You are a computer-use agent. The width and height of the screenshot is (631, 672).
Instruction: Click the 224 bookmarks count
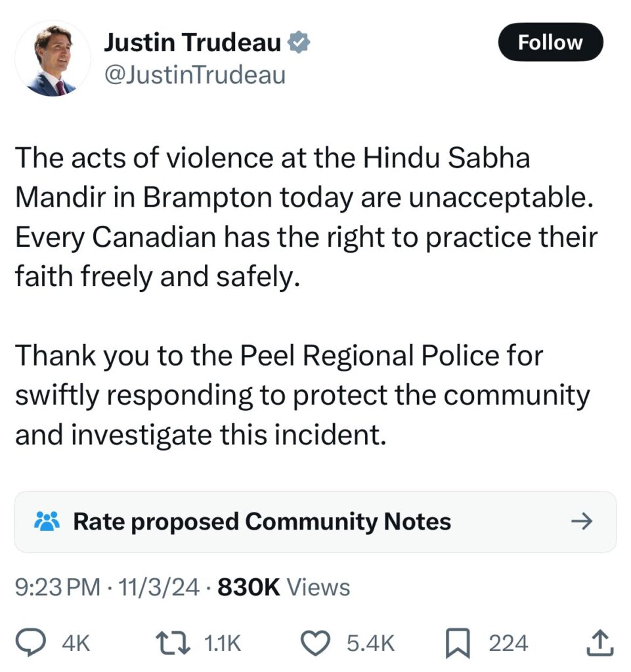tap(508, 643)
